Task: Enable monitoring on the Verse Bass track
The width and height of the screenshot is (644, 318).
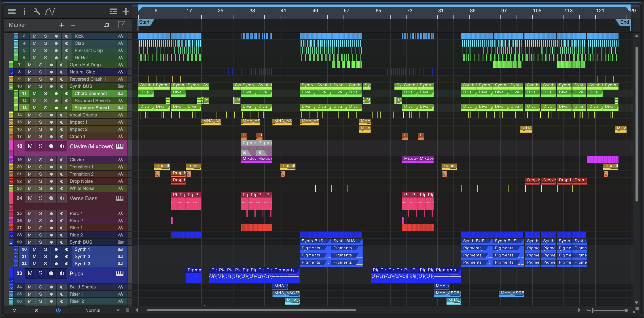Action: click(62, 198)
